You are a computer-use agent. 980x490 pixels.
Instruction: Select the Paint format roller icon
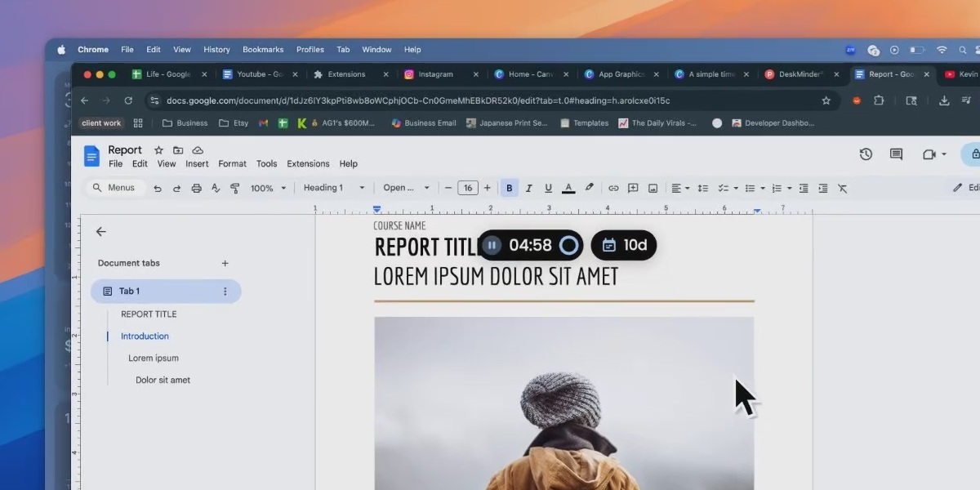(235, 188)
